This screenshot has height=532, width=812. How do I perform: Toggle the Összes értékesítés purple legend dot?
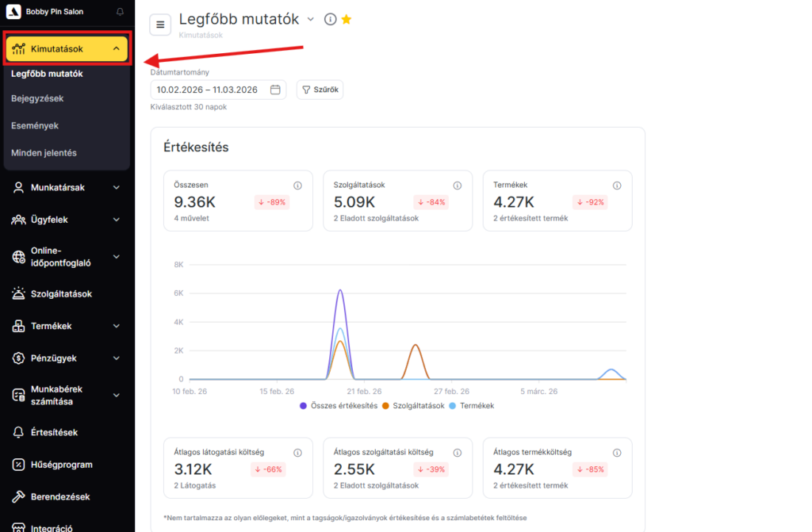point(304,406)
